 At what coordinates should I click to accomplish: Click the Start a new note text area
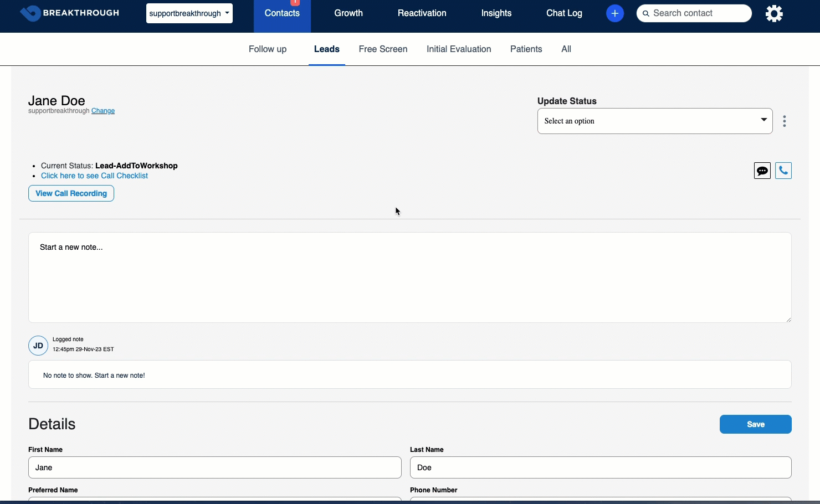[410, 277]
